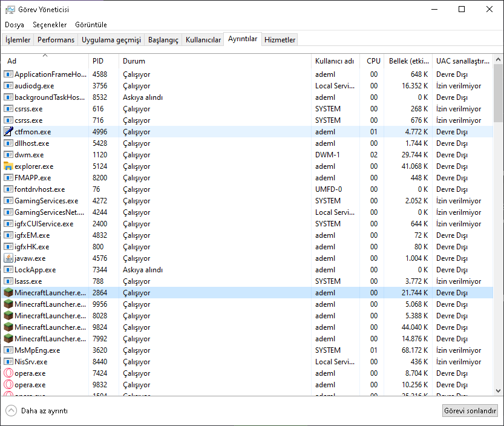Click the scrollbar up arrow

498,59
